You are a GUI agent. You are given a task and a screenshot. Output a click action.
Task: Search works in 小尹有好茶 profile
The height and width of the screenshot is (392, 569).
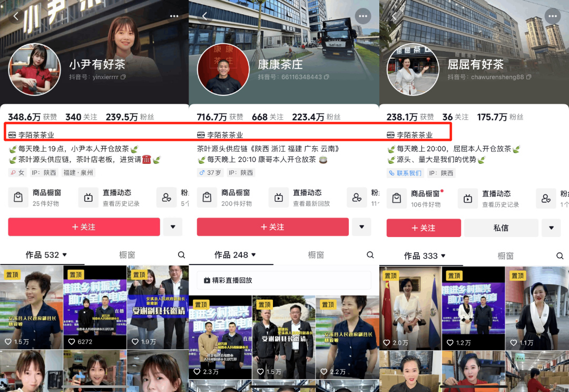[x=181, y=255]
